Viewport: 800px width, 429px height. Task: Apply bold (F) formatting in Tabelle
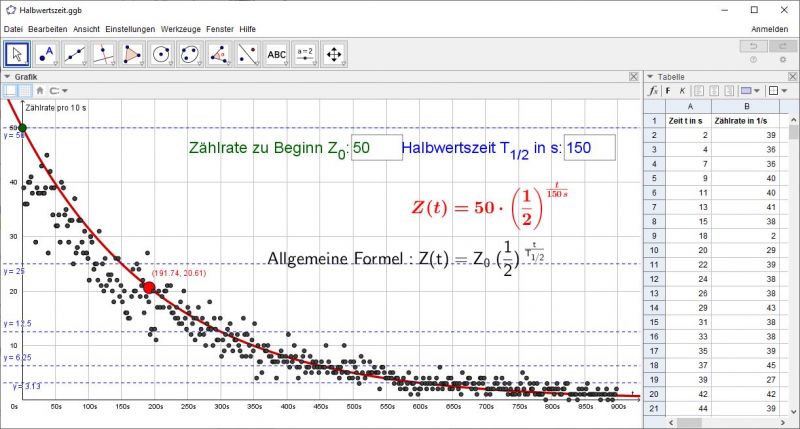(668, 91)
